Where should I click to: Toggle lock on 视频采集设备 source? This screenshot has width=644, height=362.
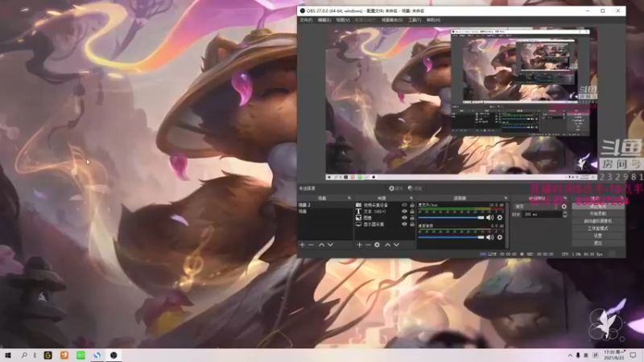click(412, 205)
